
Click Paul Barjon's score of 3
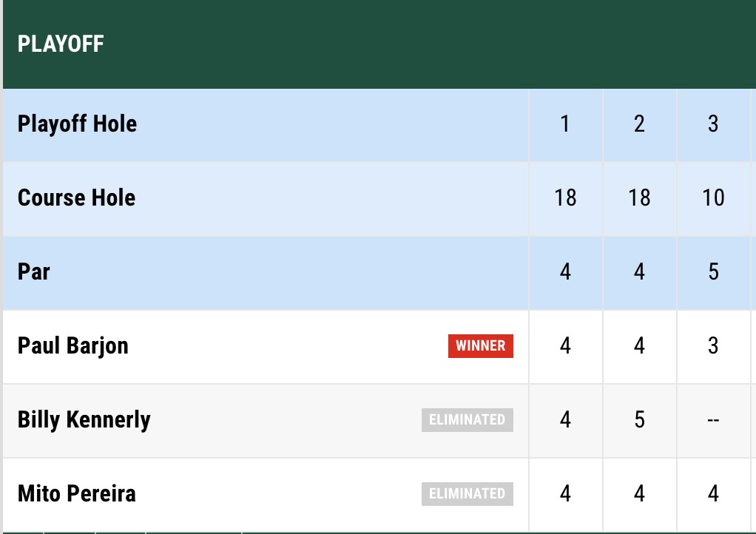713,346
